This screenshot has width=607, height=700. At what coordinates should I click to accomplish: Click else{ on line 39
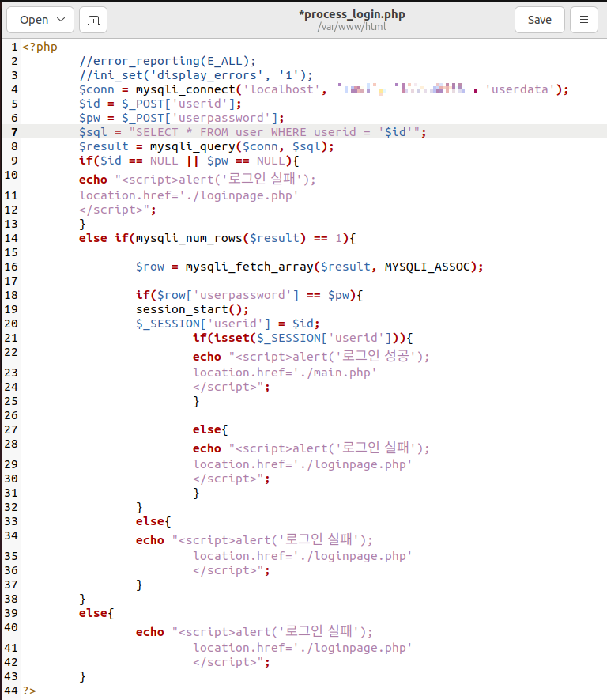(x=96, y=614)
